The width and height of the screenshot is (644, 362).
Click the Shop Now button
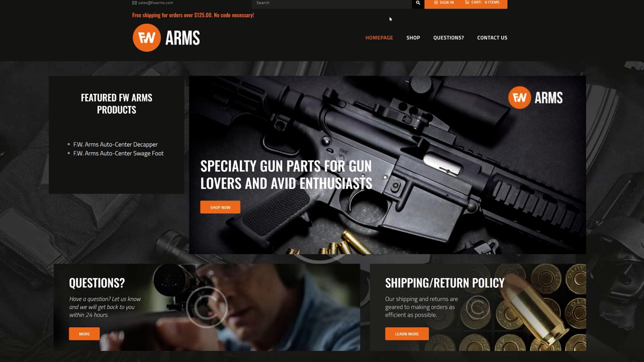(220, 207)
